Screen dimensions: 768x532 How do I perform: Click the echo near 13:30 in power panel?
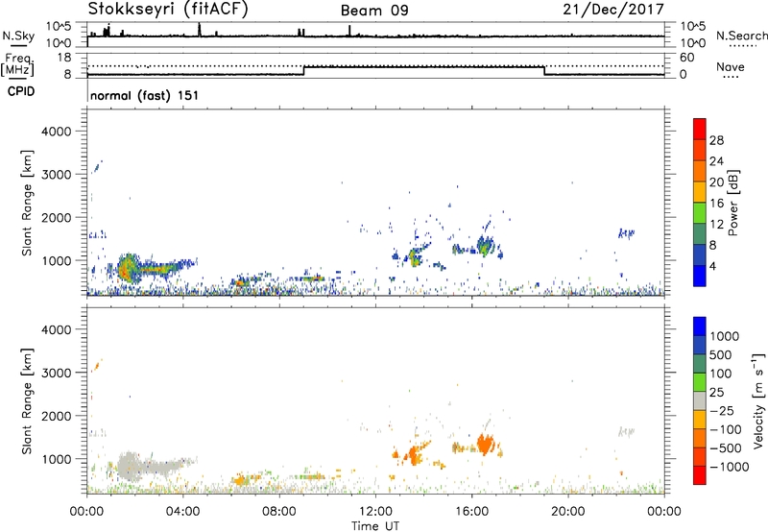pyautogui.click(x=415, y=257)
